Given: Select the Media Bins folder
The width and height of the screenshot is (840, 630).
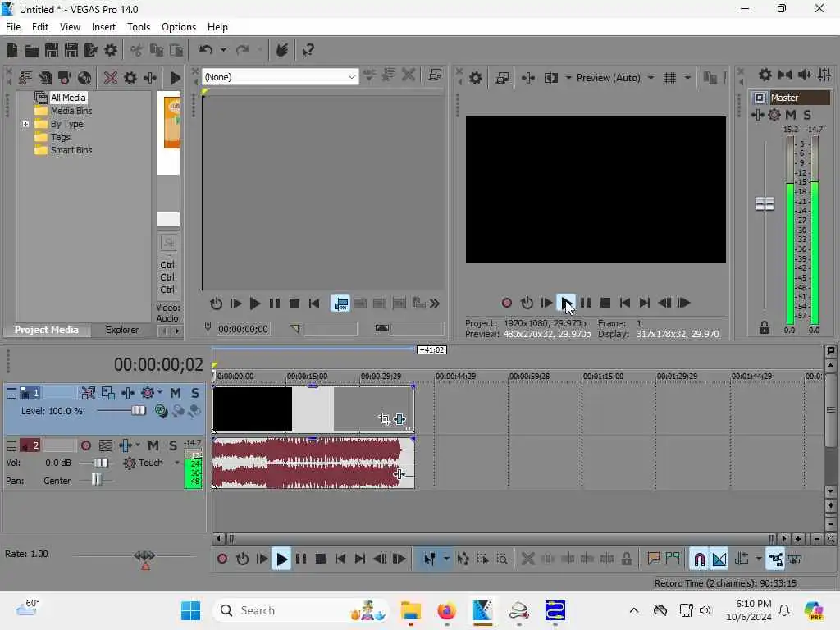Looking at the screenshot, I should (71, 111).
